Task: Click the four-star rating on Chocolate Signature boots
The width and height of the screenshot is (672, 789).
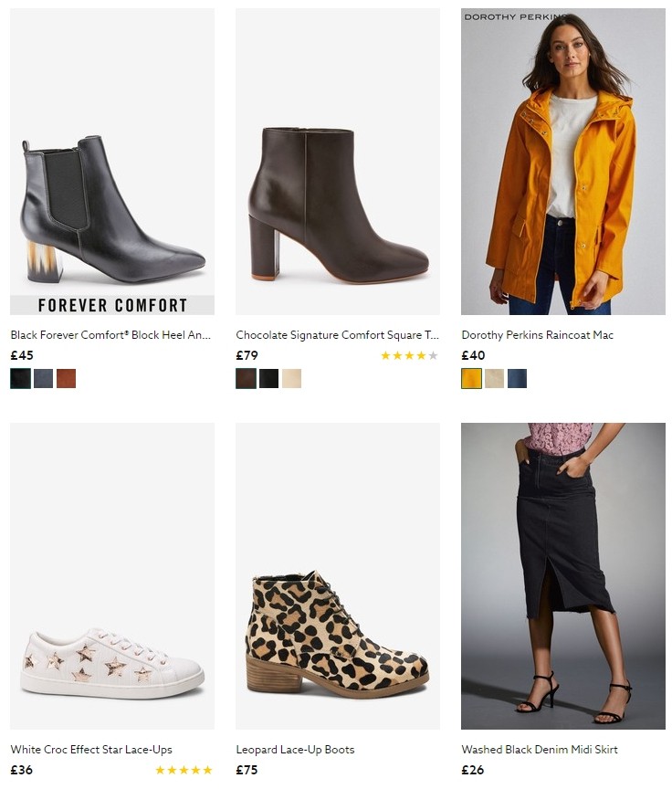Action: [408, 356]
